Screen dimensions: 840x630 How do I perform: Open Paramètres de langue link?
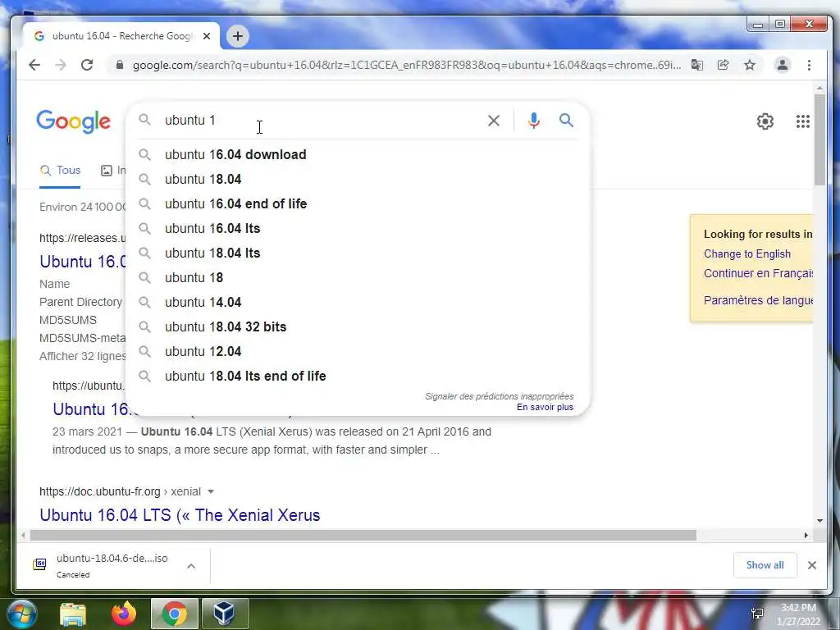tap(758, 300)
